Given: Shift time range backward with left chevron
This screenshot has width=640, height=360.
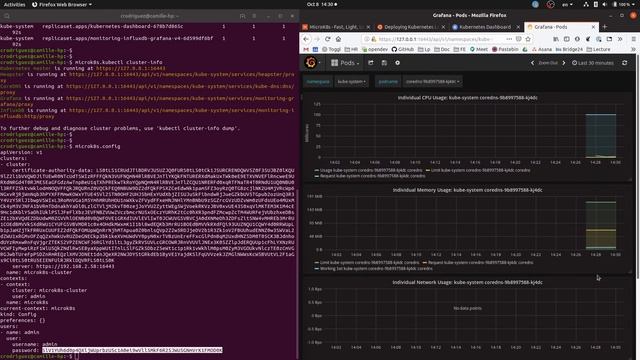Looking at the screenshot, I should pos(532,63).
